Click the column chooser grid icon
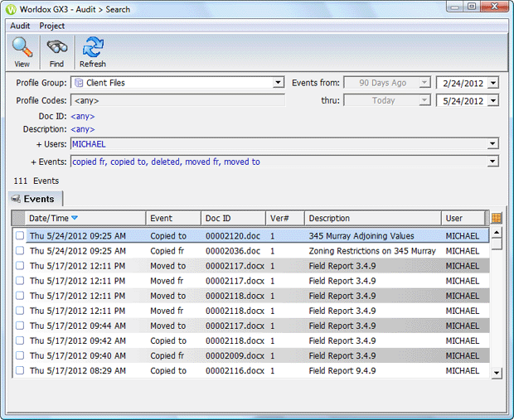The height and width of the screenshot is (420, 514). 497,218
